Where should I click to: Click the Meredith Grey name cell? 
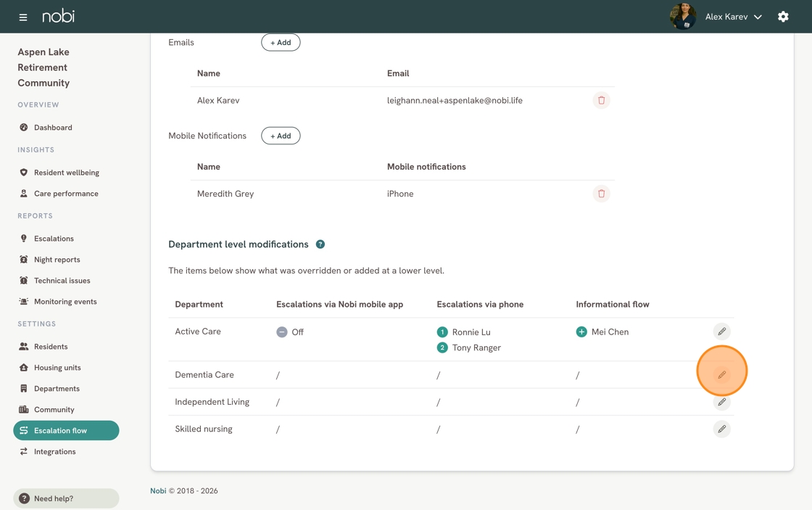pos(225,194)
